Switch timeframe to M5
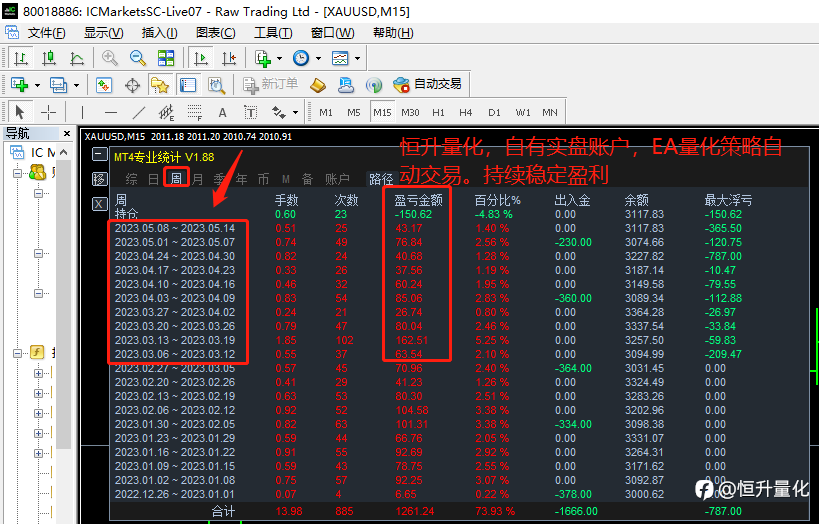 354,112
